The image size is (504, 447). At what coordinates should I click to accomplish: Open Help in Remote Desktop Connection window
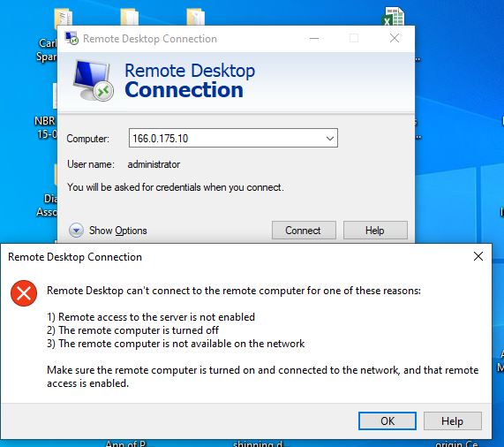tap(375, 231)
